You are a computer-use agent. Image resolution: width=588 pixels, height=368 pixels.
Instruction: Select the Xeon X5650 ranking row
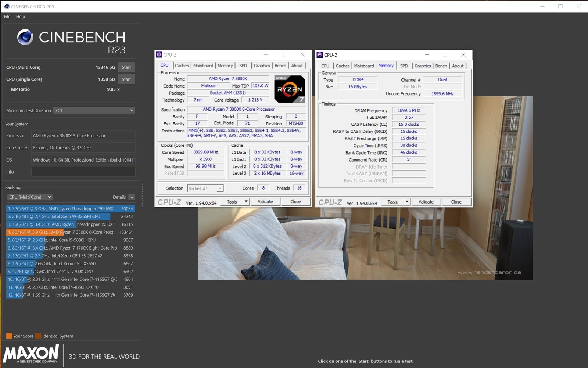click(x=71, y=263)
